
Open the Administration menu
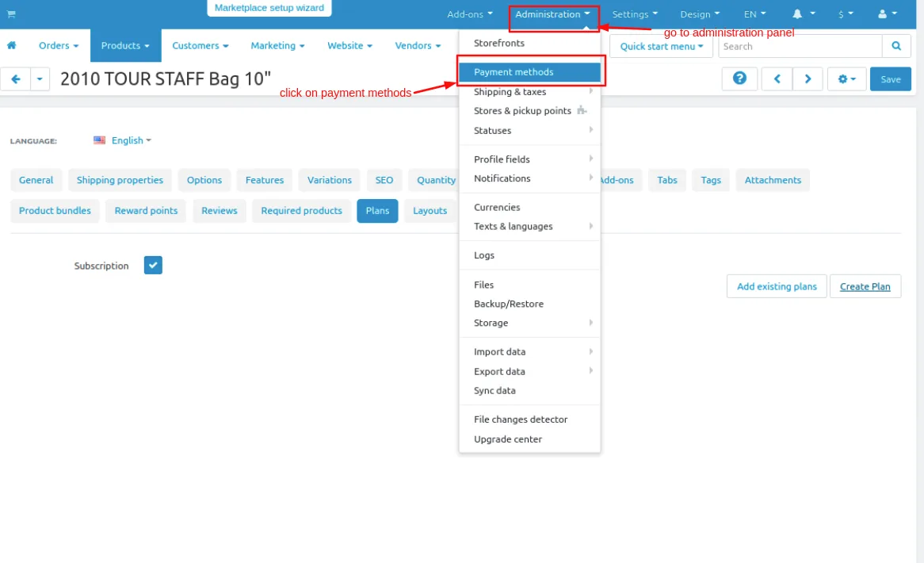point(552,14)
